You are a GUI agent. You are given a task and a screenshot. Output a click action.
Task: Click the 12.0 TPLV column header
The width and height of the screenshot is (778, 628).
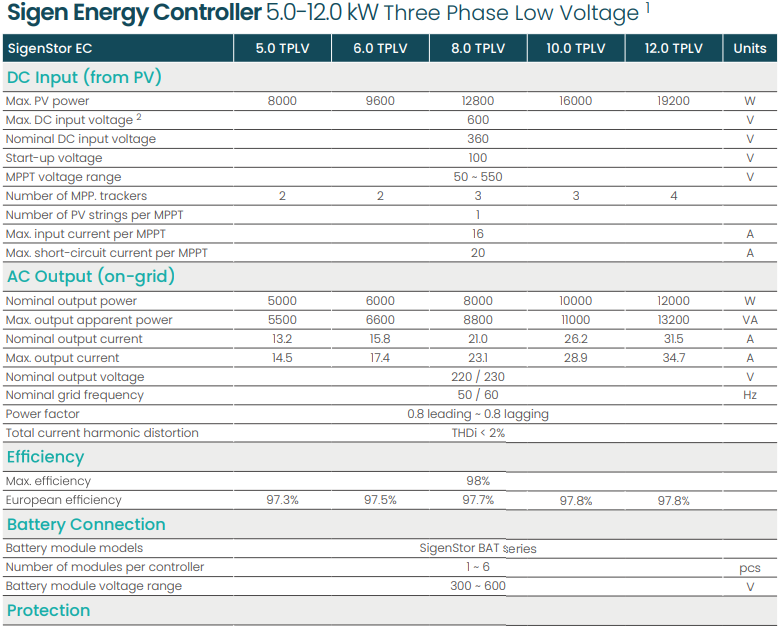click(x=673, y=48)
